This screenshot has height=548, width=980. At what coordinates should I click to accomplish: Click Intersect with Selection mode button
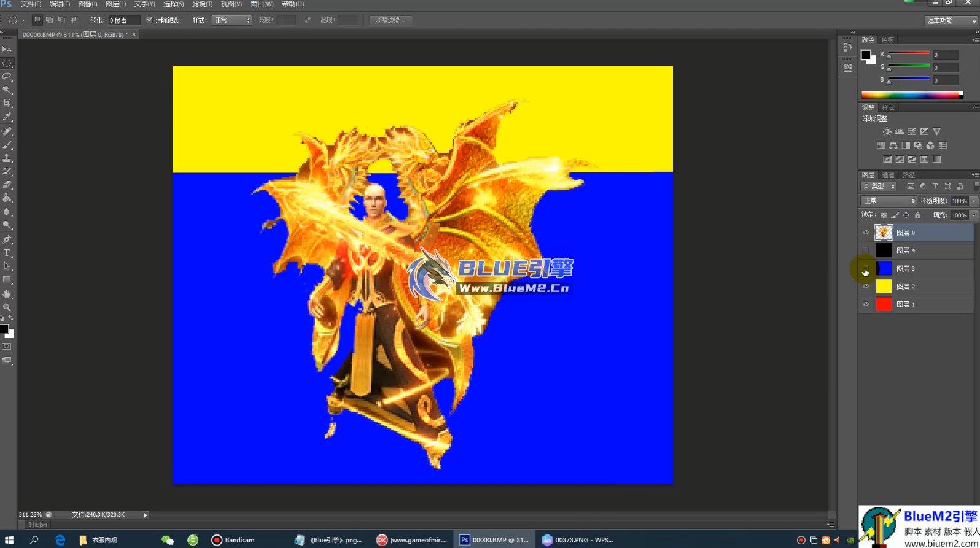74,20
